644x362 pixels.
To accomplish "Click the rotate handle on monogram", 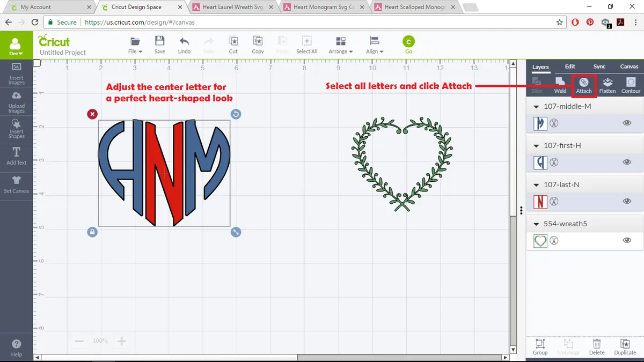I will 236,114.
